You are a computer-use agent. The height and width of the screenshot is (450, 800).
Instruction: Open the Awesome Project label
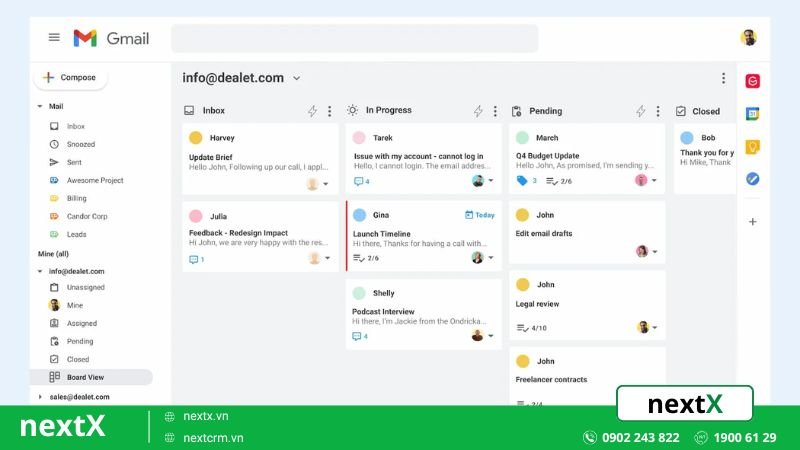tap(95, 180)
